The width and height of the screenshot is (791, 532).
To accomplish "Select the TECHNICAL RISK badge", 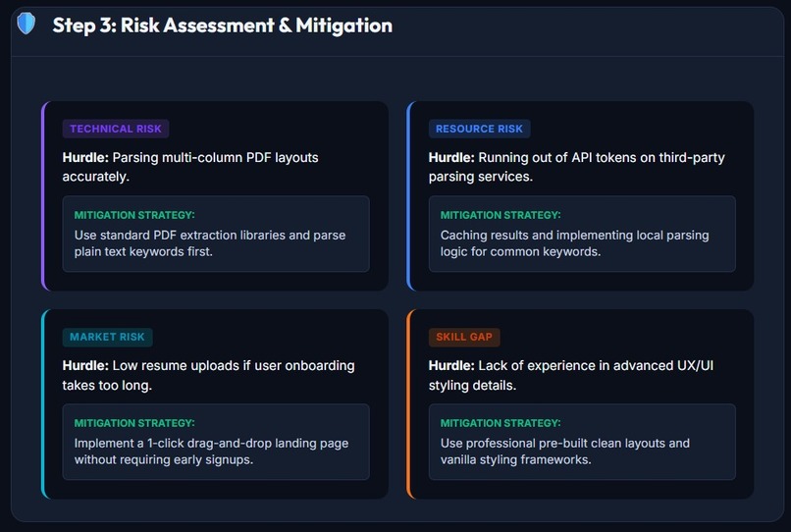I will pyautogui.click(x=116, y=129).
